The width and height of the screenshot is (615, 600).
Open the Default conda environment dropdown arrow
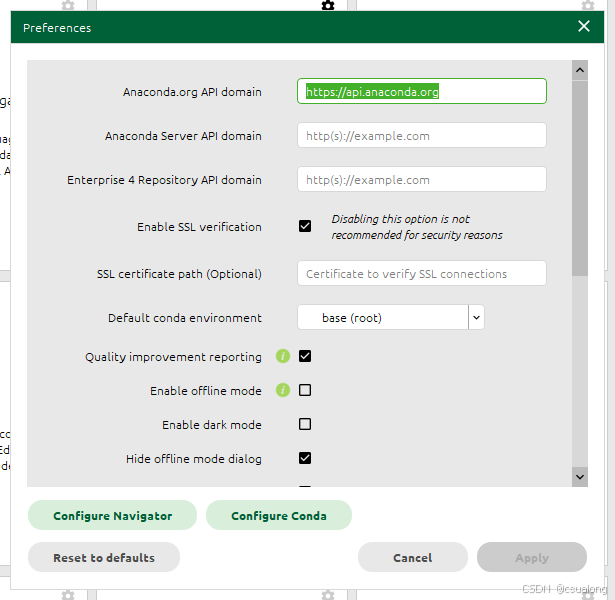tap(476, 317)
